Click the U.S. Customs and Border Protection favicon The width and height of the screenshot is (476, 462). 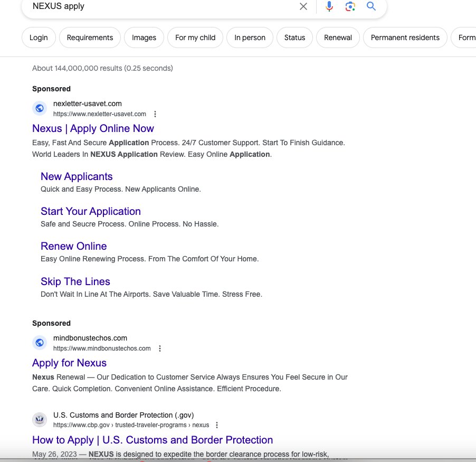(x=39, y=419)
